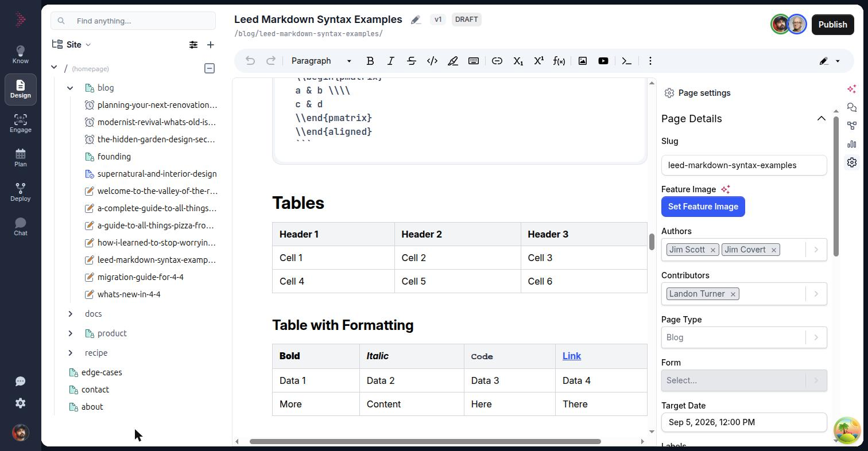Image resolution: width=868 pixels, height=451 pixels.
Task: Switch to the Engage section
Action: coord(21,123)
